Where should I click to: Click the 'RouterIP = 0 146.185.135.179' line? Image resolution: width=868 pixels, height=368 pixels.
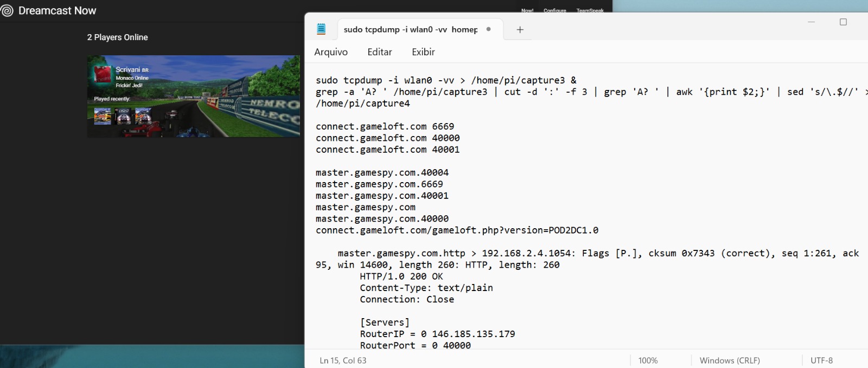(437, 334)
